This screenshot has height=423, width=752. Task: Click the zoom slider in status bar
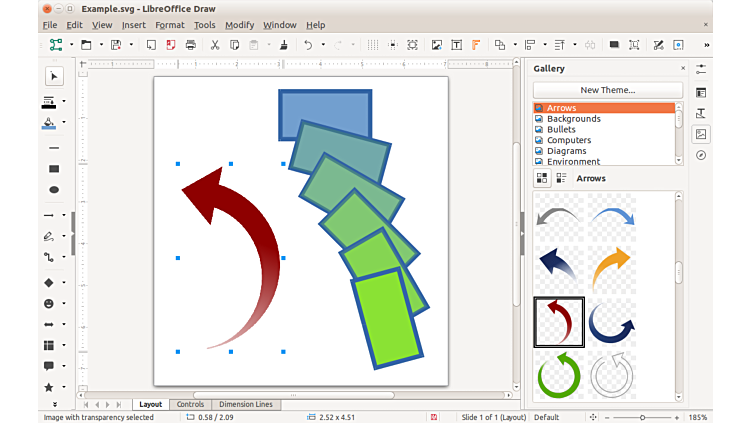tap(640, 417)
